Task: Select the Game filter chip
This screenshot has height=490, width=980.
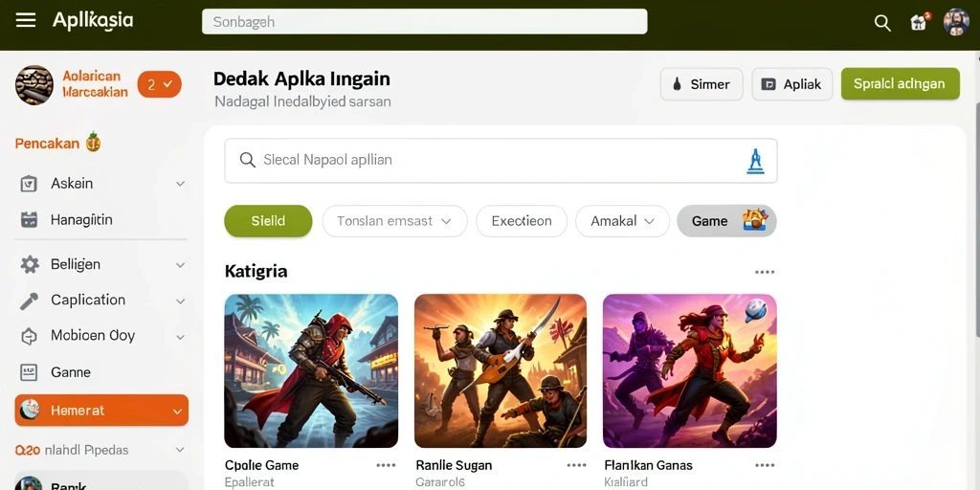Action: 726,221
